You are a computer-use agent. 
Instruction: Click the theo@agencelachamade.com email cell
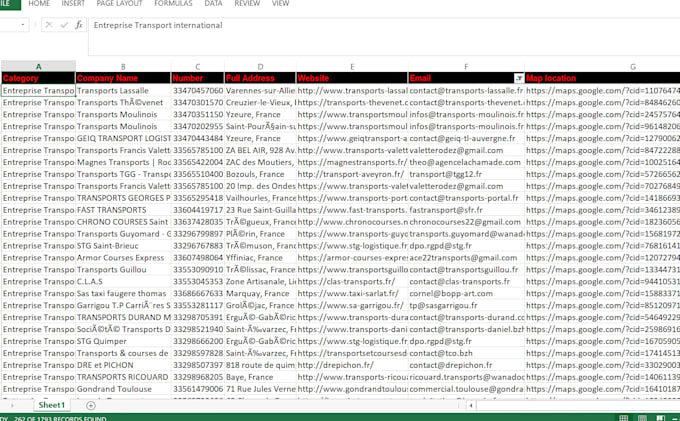pyautogui.click(x=466, y=162)
